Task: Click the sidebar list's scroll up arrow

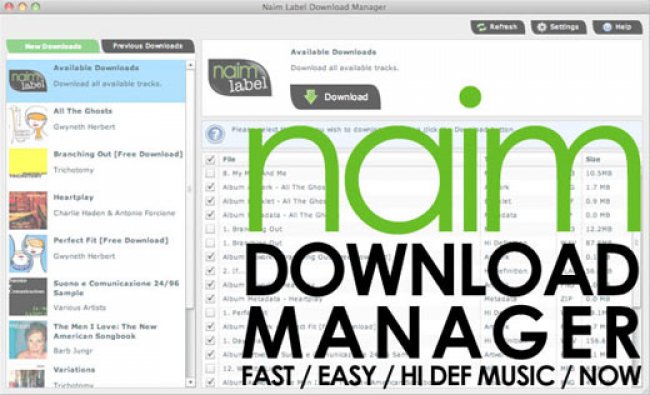Action: (x=190, y=65)
